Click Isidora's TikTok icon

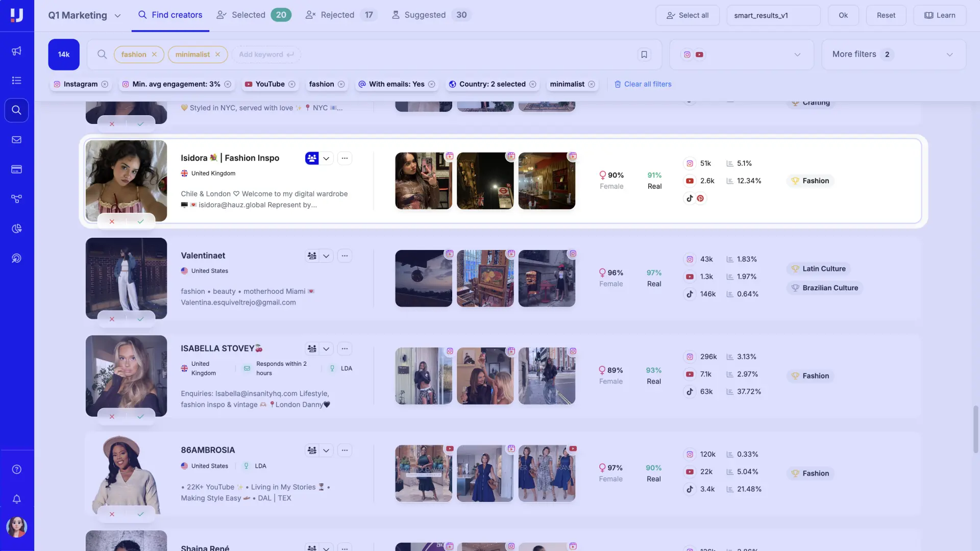pyautogui.click(x=690, y=198)
